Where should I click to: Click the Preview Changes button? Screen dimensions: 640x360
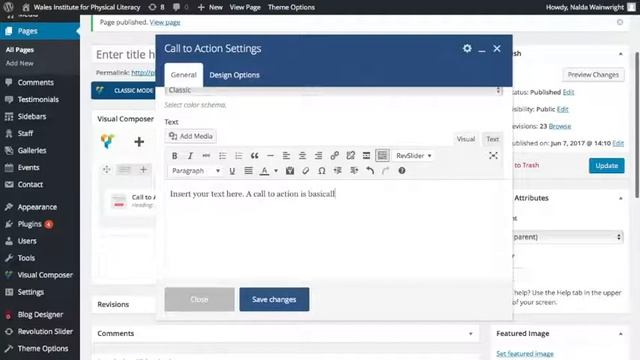point(593,75)
